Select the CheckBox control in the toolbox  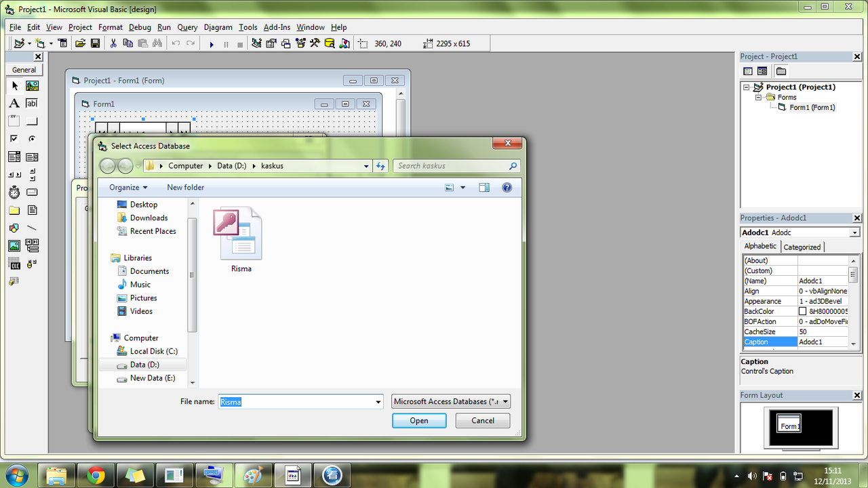14,139
